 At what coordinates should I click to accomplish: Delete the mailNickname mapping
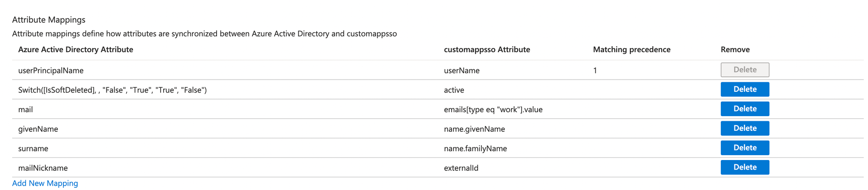[745, 167]
